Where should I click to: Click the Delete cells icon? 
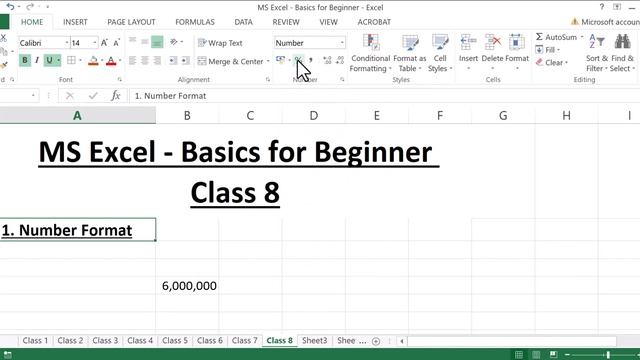tap(493, 42)
